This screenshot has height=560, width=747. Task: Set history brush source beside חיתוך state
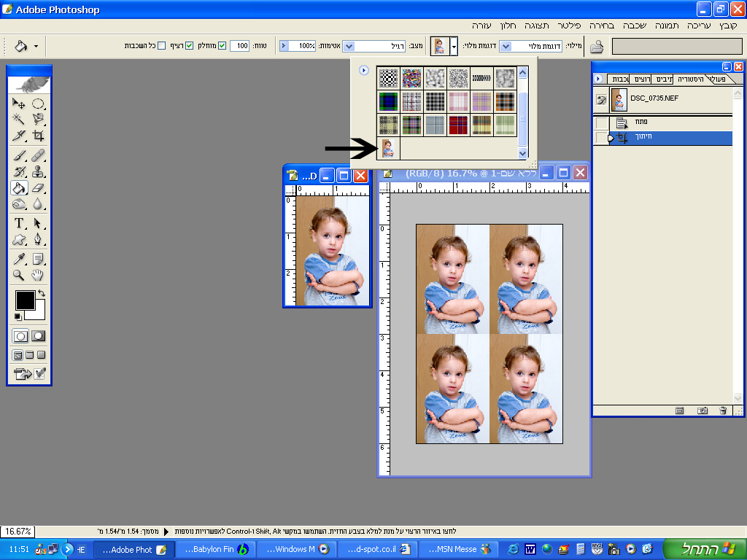[602, 138]
